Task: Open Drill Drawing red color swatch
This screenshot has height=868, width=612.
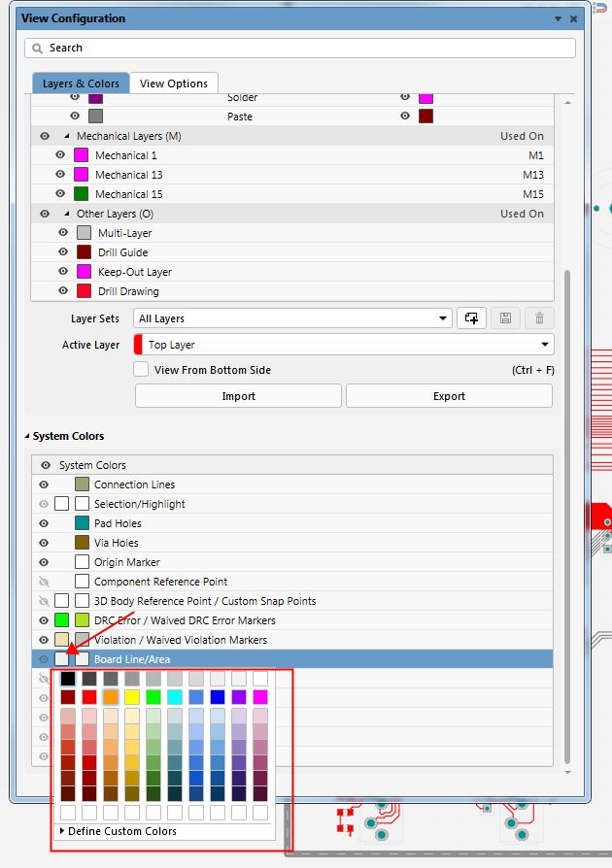Action: click(84, 290)
